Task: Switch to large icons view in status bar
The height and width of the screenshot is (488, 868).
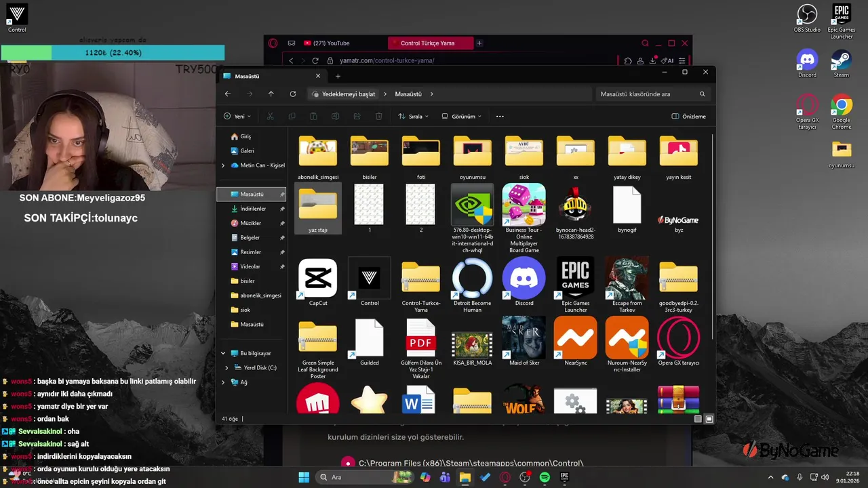Action: pos(709,419)
